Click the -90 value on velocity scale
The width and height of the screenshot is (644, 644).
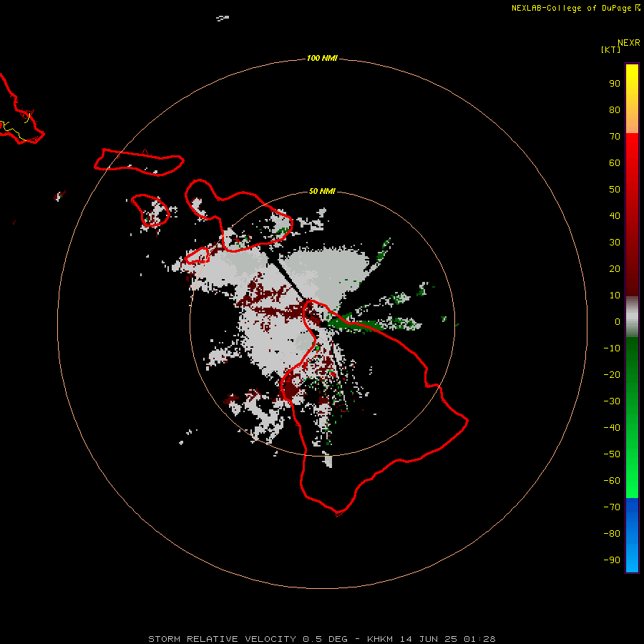pyautogui.click(x=612, y=560)
